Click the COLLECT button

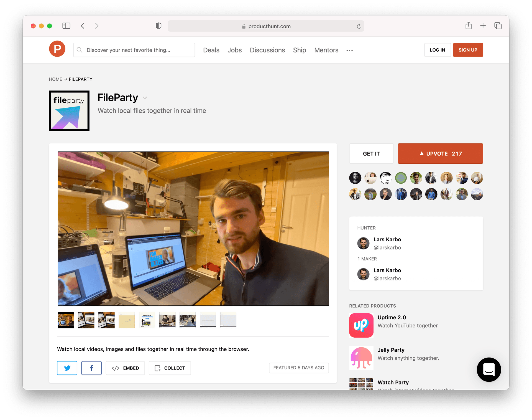point(170,368)
